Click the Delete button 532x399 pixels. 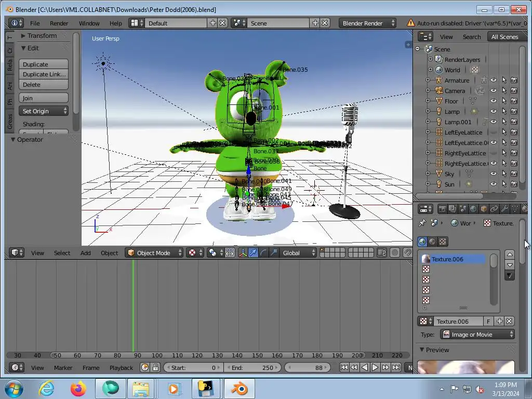click(44, 85)
